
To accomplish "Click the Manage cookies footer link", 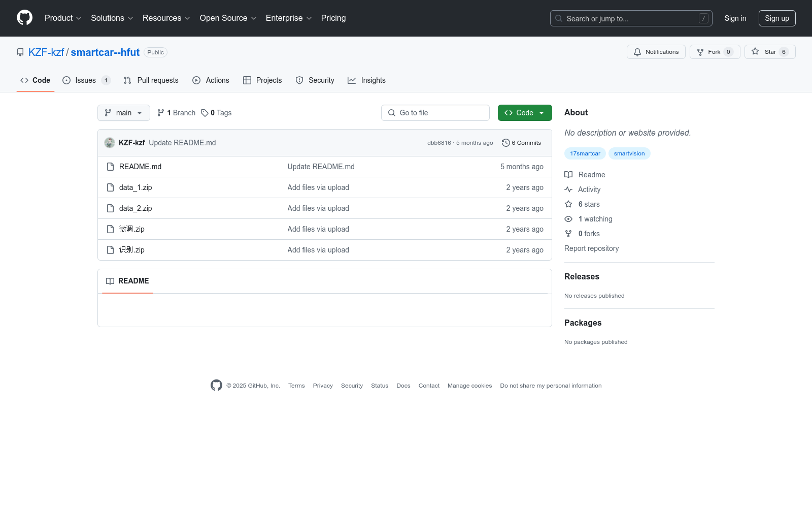I will [x=469, y=386].
